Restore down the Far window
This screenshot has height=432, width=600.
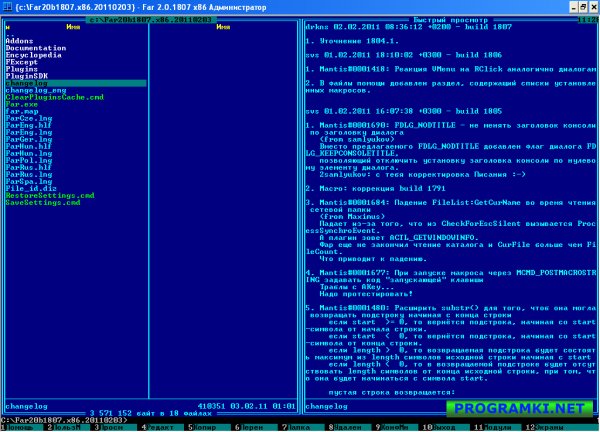click(x=583, y=7)
